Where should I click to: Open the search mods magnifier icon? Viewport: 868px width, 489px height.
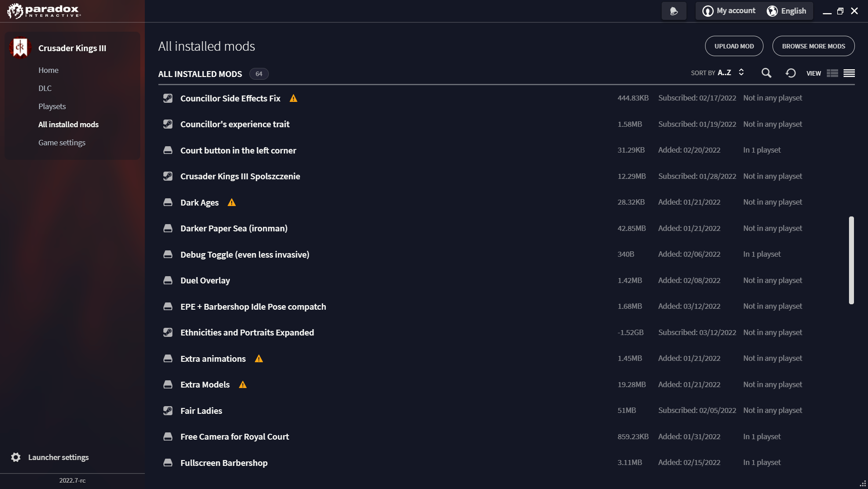click(766, 73)
